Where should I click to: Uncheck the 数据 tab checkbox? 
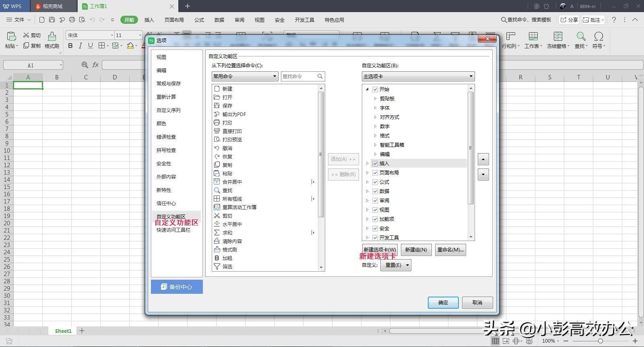click(375, 191)
